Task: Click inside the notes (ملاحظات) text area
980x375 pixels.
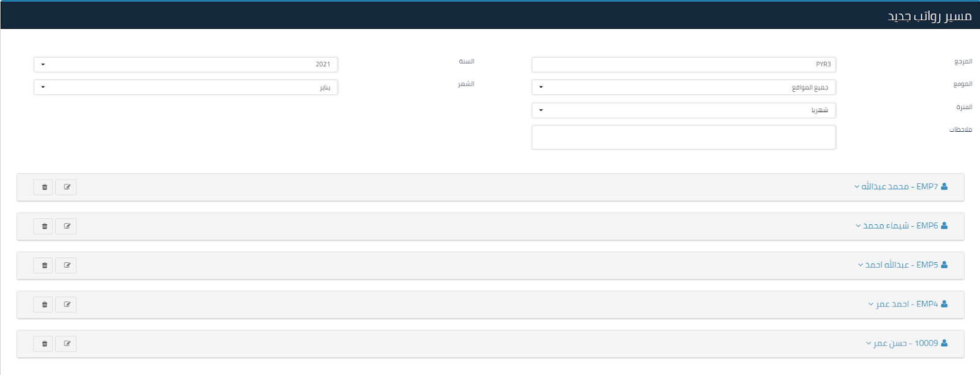Action: tap(684, 137)
